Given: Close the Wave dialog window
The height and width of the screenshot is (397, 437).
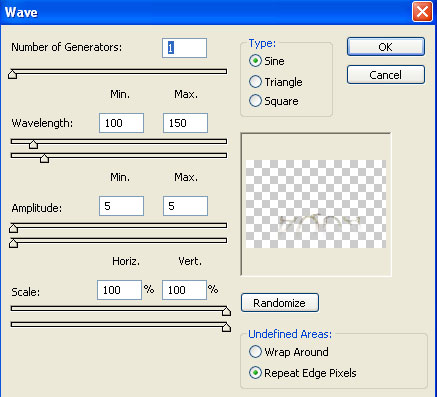Looking at the screenshot, I should click(422, 12).
